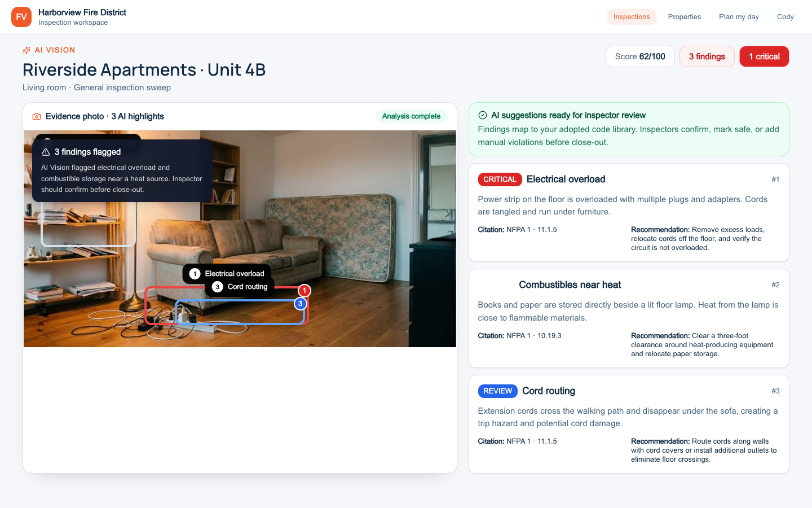This screenshot has width=812, height=508.
Task: Click the Route cords along walls recommendation
Action: pos(704,450)
